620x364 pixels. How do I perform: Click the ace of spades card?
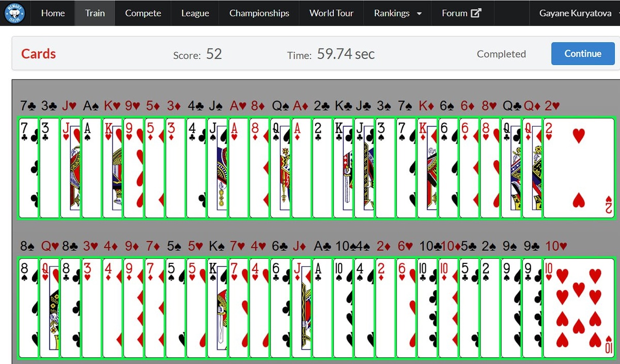pos(91,168)
